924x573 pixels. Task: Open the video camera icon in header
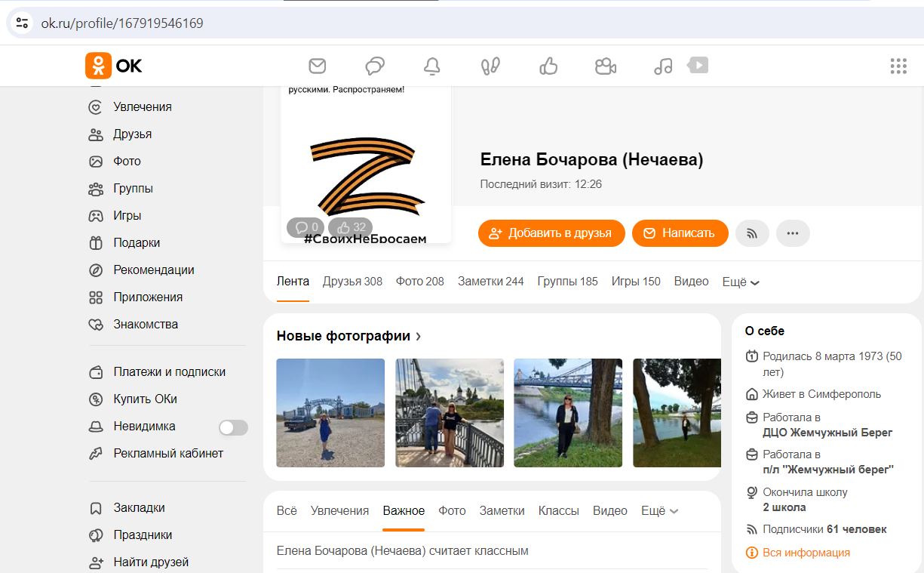click(x=606, y=66)
